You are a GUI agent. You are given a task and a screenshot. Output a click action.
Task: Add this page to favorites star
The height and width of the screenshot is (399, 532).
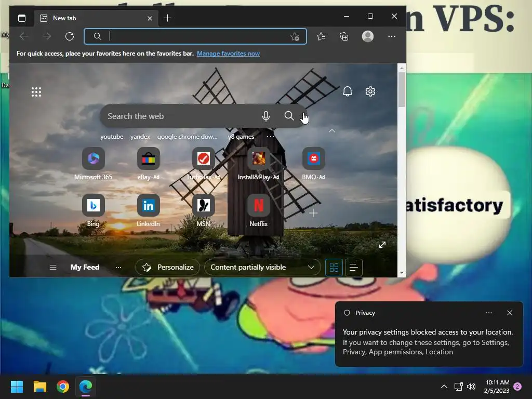(295, 37)
